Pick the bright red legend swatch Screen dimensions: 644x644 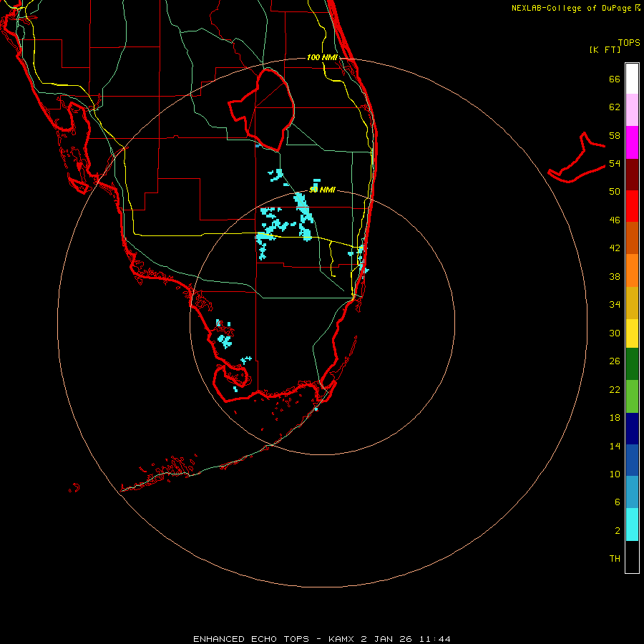click(x=632, y=206)
